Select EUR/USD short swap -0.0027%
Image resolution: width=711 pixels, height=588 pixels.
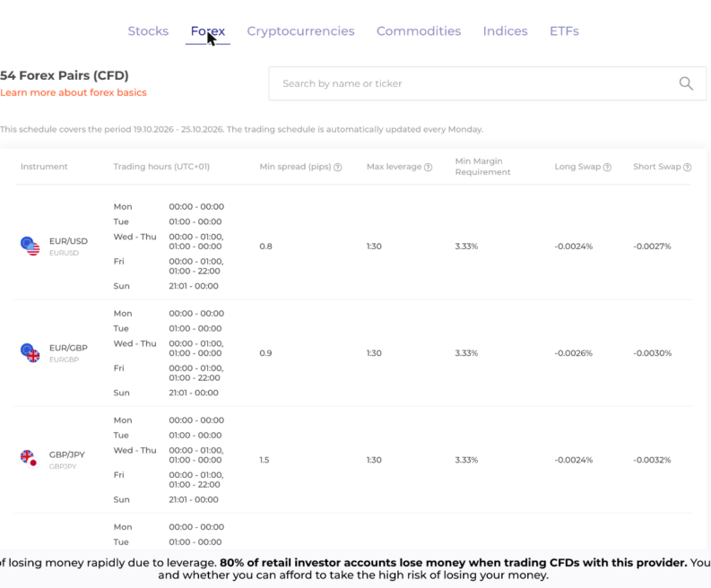click(x=652, y=246)
